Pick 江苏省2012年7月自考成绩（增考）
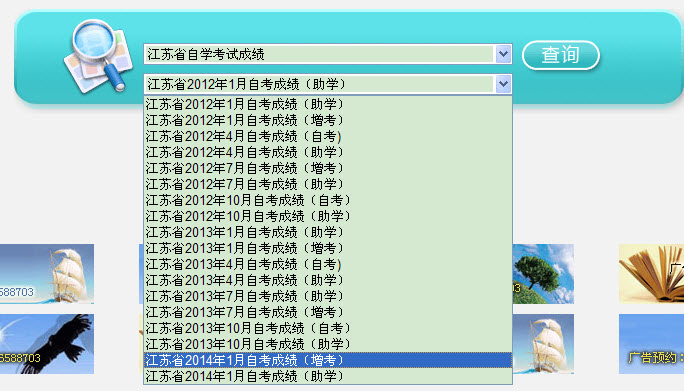This screenshot has height=391, width=684. coord(328,168)
